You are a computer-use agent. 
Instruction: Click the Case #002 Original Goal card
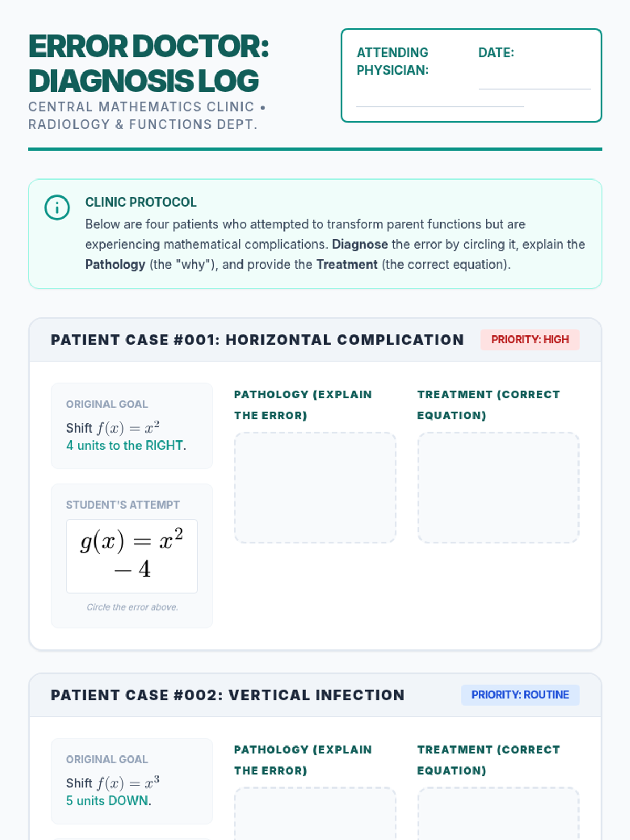pyautogui.click(x=132, y=781)
